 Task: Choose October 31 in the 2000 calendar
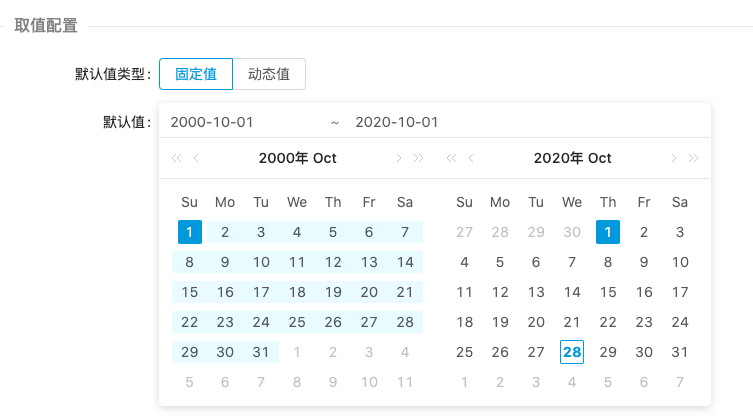[261, 352]
